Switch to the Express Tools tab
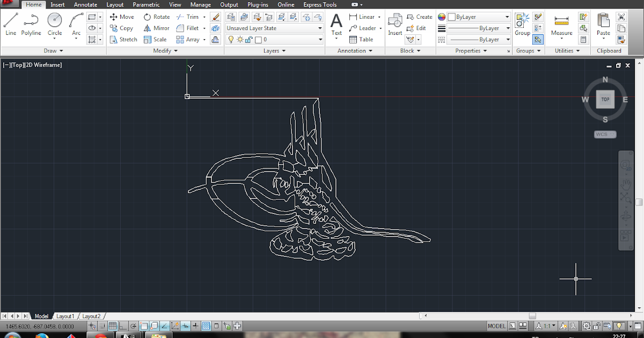Viewport: 644px width, 338px height. click(x=320, y=4)
